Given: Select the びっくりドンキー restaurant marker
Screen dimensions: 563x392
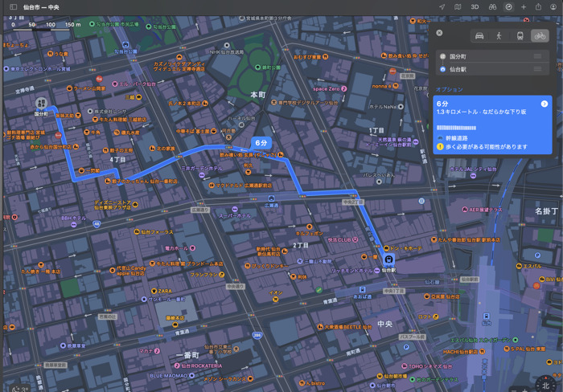Looking at the screenshot, I should [x=248, y=266].
